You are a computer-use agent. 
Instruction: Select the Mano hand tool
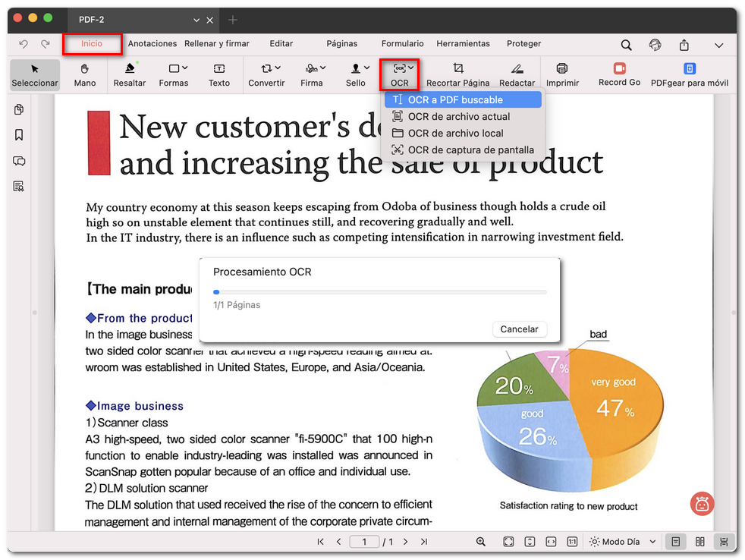84,74
